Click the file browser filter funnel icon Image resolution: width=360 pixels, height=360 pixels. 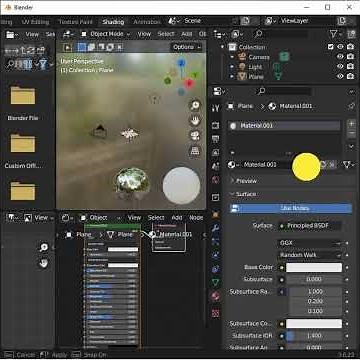[x=43, y=64]
